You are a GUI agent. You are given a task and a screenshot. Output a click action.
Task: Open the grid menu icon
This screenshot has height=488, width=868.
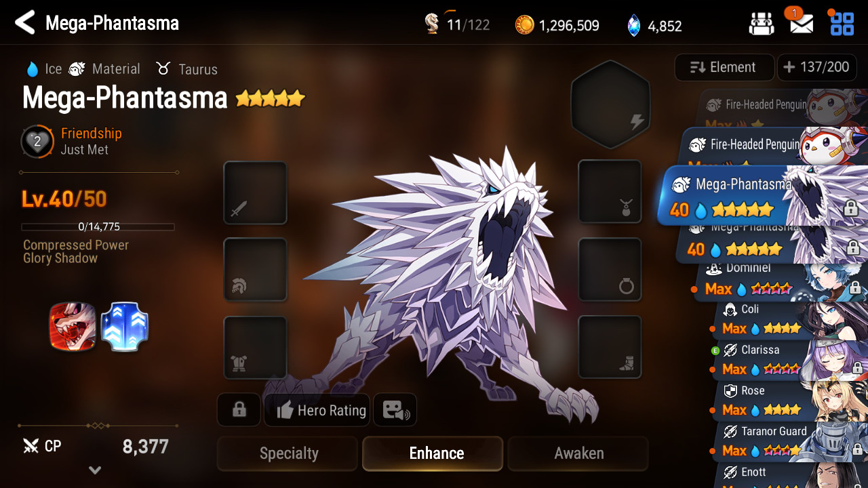tap(842, 23)
